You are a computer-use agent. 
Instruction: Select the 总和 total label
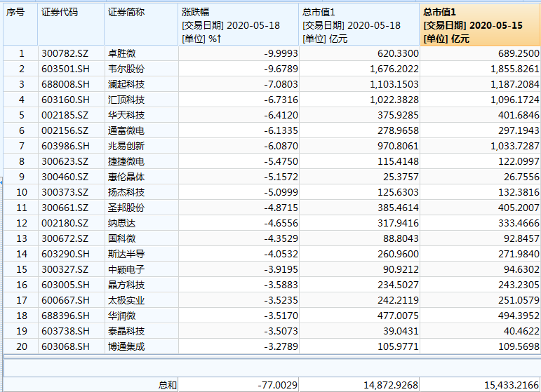tap(167, 384)
